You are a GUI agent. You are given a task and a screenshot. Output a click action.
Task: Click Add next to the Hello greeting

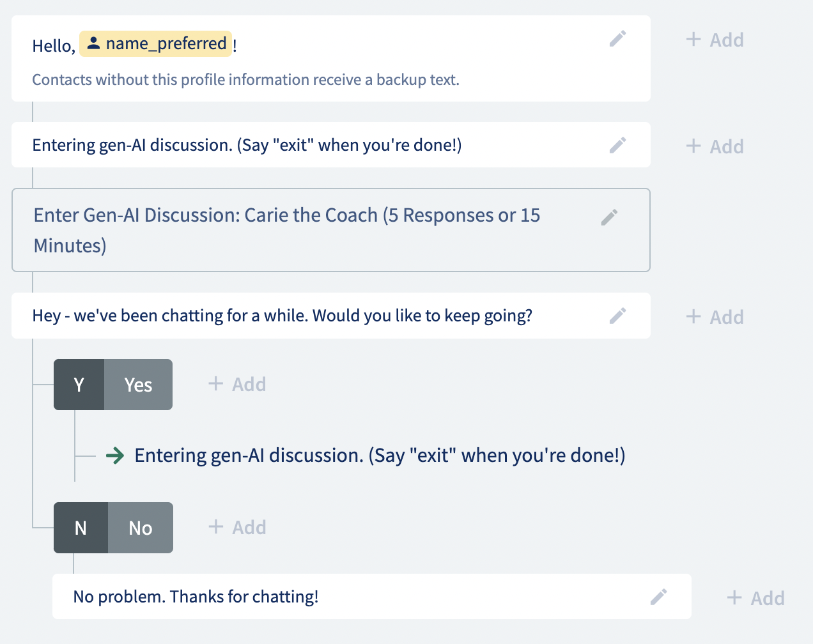(x=715, y=40)
